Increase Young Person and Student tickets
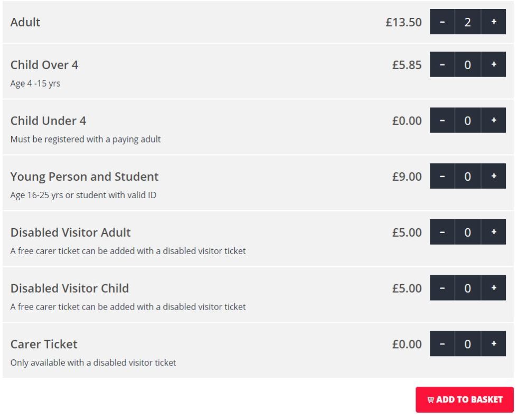The height and width of the screenshot is (420, 528). tap(494, 176)
